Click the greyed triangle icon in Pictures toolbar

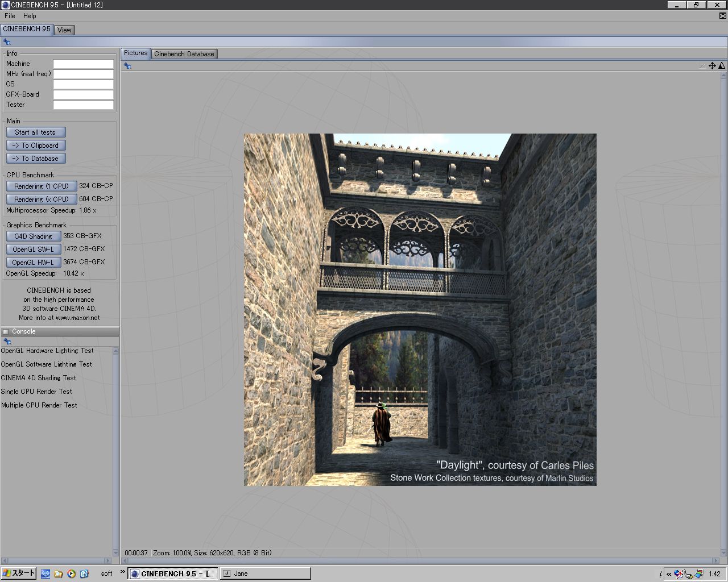(x=702, y=66)
